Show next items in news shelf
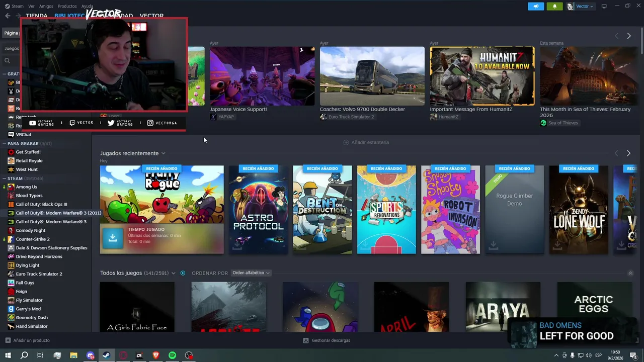The image size is (644, 362). click(628, 36)
